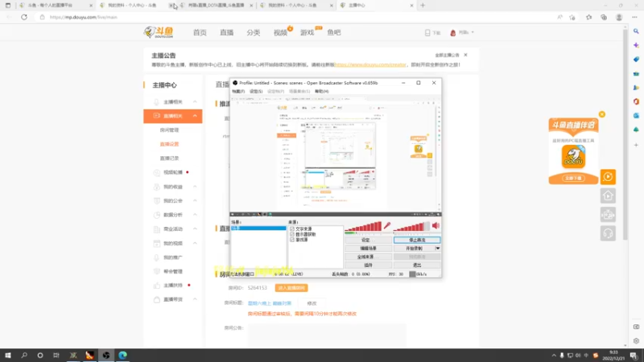This screenshot has width=644, height=362.
Task: Open Windows Start menu
Action: [x=8, y=355]
